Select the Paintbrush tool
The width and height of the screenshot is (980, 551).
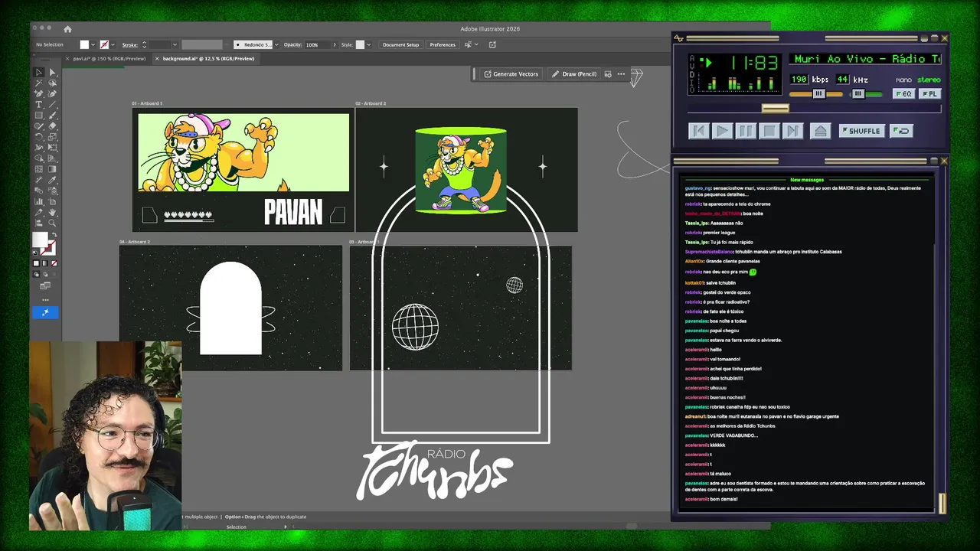pos(53,114)
